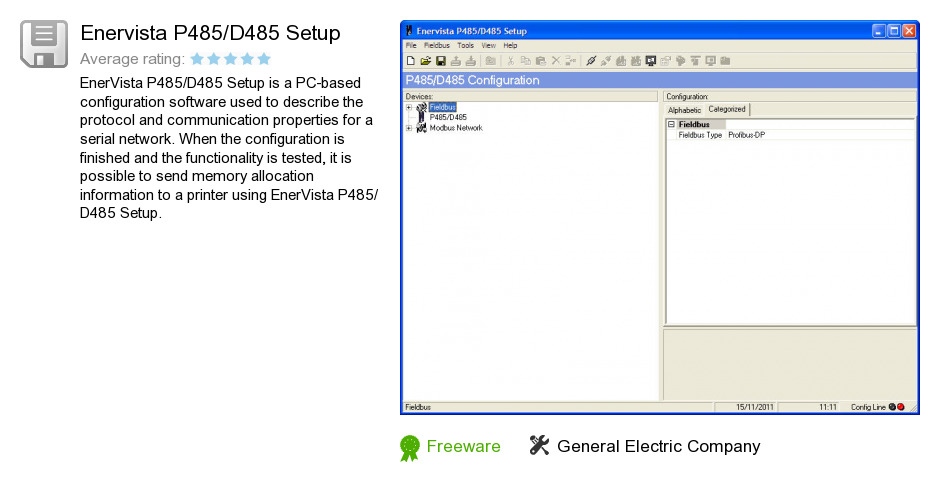Image resolution: width=940 pixels, height=492 pixels.
Task: Click the P485/D485 device icon in the tree
Action: click(x=421, y=117)
